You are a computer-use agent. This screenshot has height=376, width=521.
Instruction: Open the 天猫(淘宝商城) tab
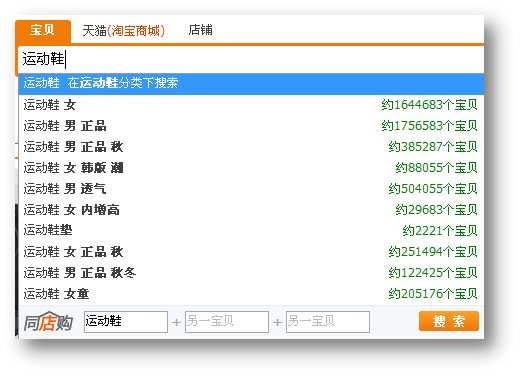pyautogui.click(x=123, y=31)
